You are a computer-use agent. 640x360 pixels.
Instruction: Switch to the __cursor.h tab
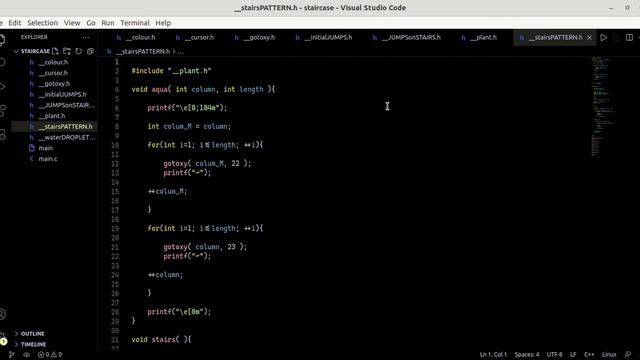(x=195, y=38)
